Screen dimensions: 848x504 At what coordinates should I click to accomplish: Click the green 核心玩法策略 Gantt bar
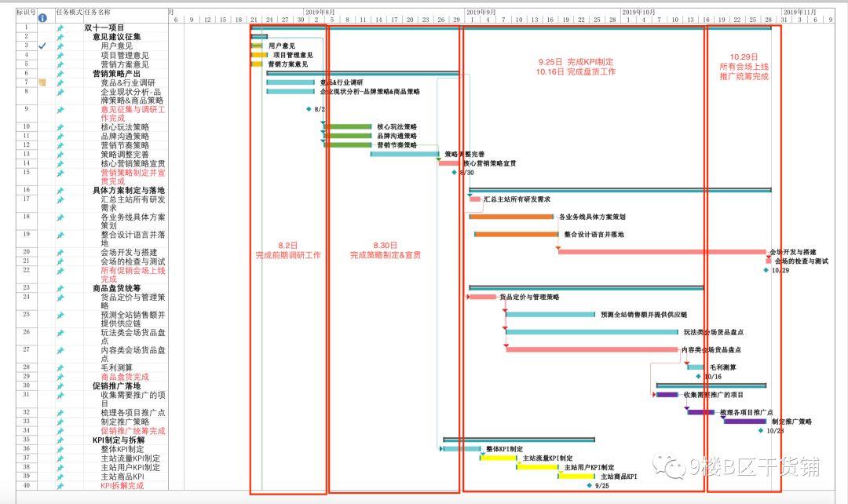tap(348, 126)
